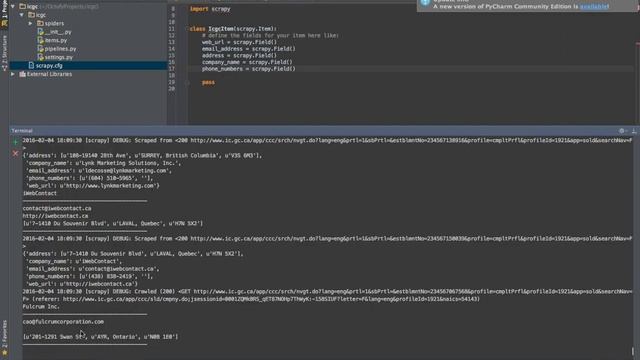The image size is (640, 360).
Task: Click the pipelines.py Python file icon
Action: point(40,49)
